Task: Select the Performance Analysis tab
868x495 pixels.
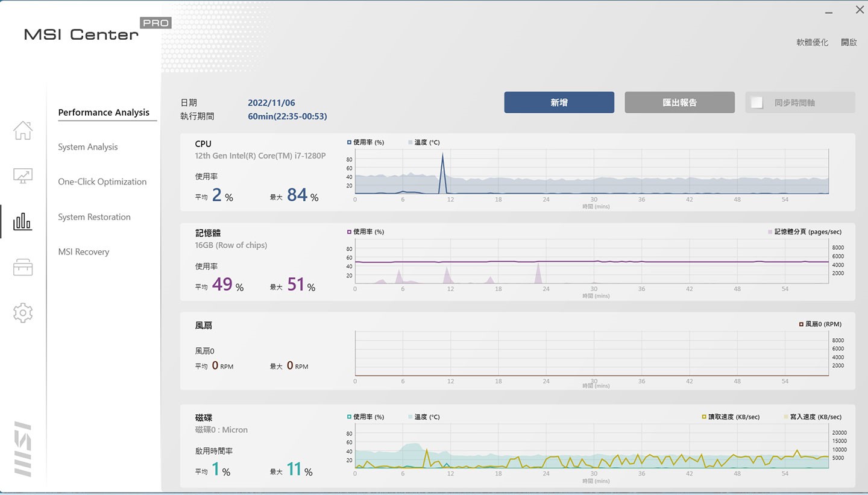Action: point(104,112)
